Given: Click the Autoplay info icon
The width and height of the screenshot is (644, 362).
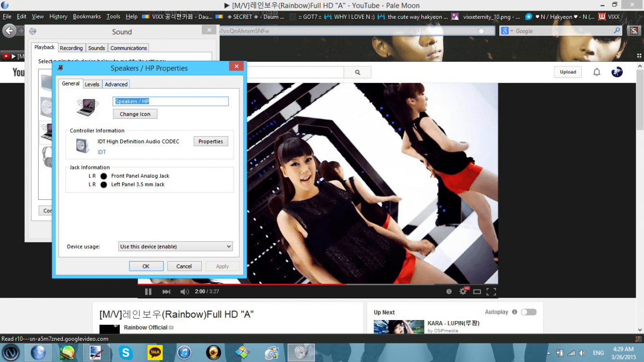Looking at the screenshot, I should coord(515,312).
